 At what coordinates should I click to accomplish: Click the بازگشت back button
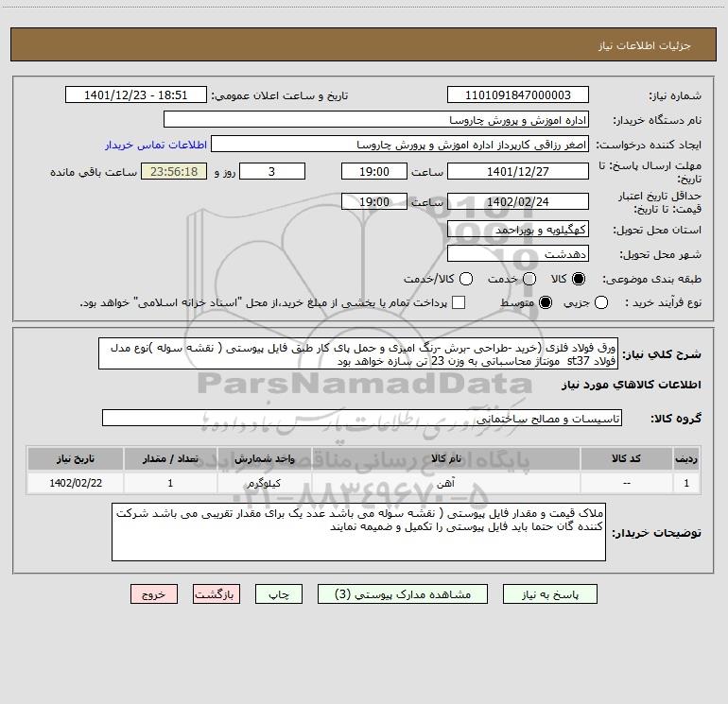click(x=217, y=594)
